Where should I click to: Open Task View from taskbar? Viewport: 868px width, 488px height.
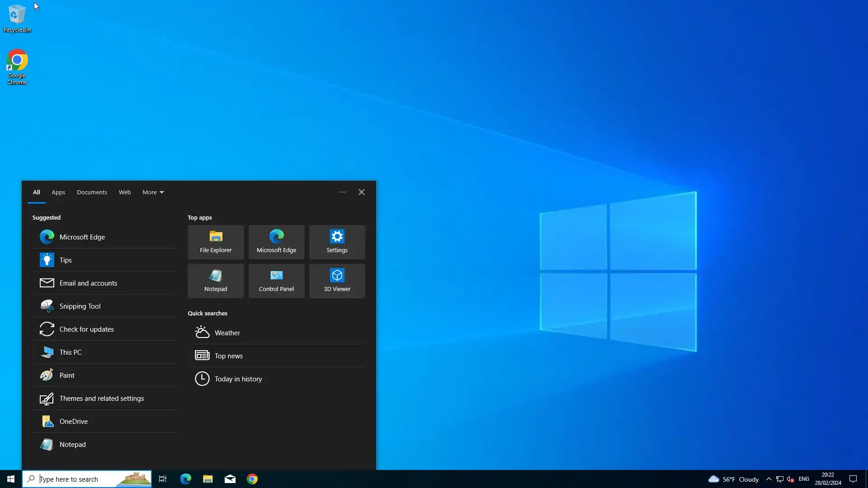163,479
